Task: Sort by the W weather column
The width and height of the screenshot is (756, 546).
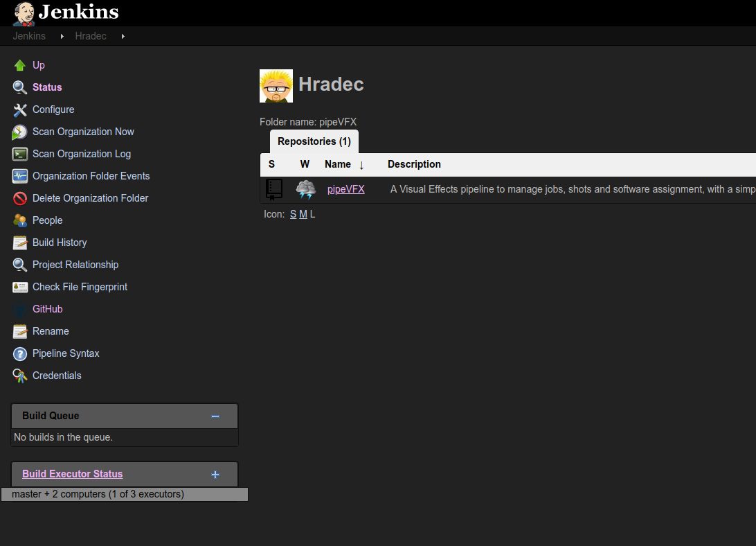Action: pyautogui.click(x=305, y=165)
